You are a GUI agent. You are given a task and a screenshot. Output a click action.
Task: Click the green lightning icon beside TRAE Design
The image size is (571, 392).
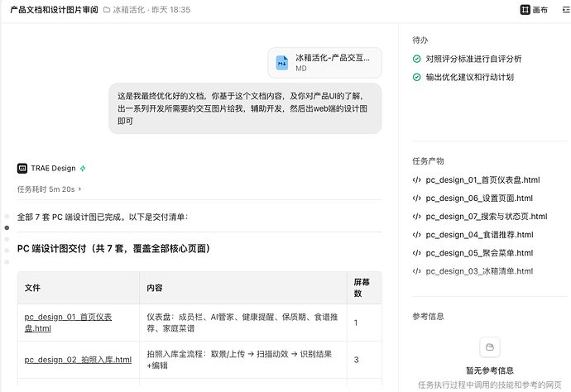click(83, 168)
